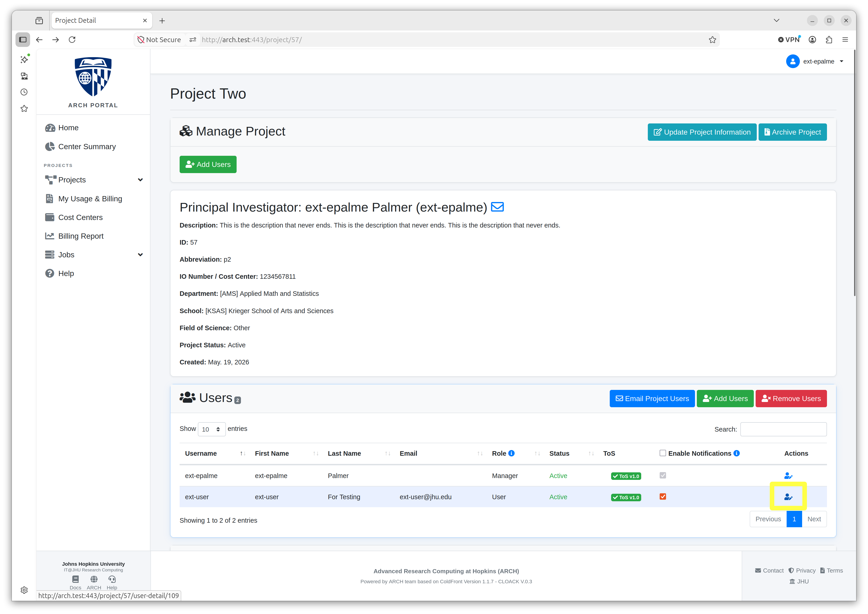The width and height of the screenshot is (868, 614).
Task: Uncheck notifications checkbox for ext-user
Action: click(663, 496)
